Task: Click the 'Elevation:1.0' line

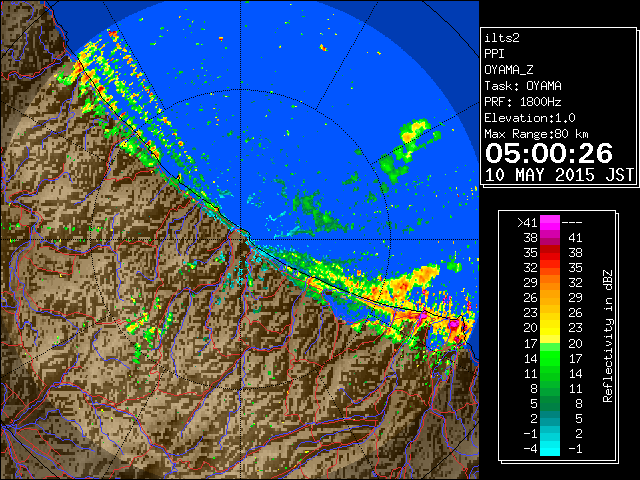Action: click(530, 118)
